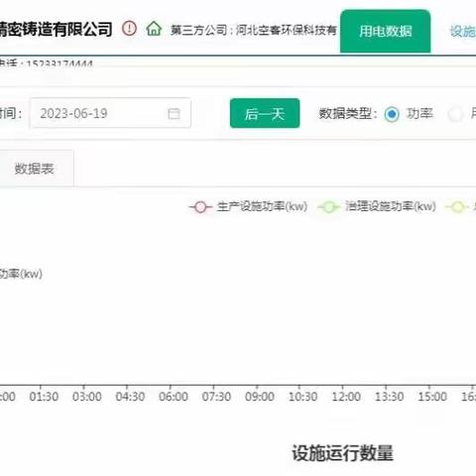Click the 精密铸造有限公司 company title

(57, 30)
